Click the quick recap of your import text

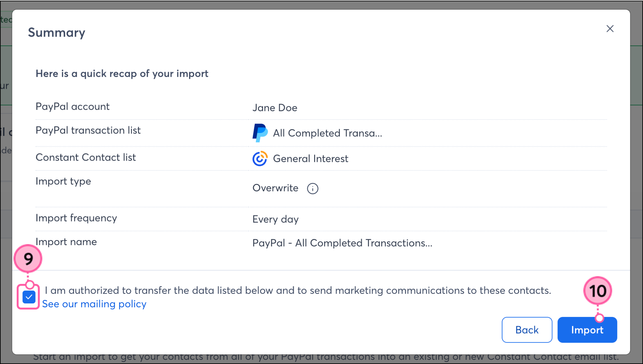click(122, 74)
